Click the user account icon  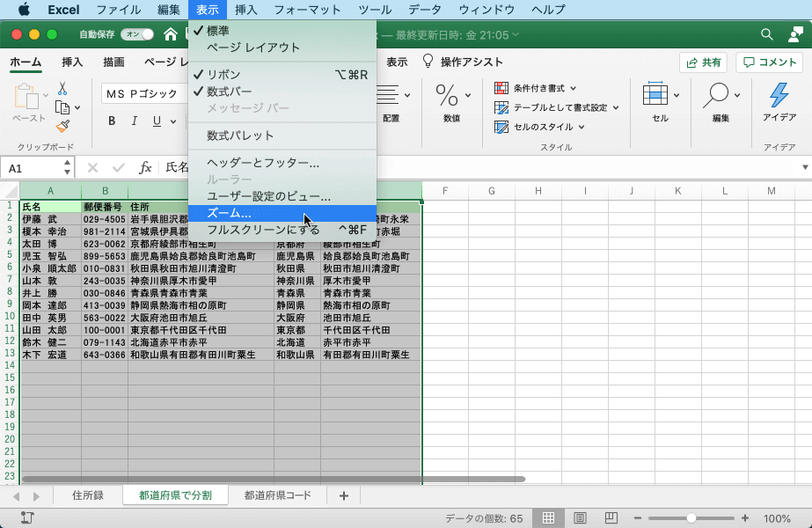point(795,34)
